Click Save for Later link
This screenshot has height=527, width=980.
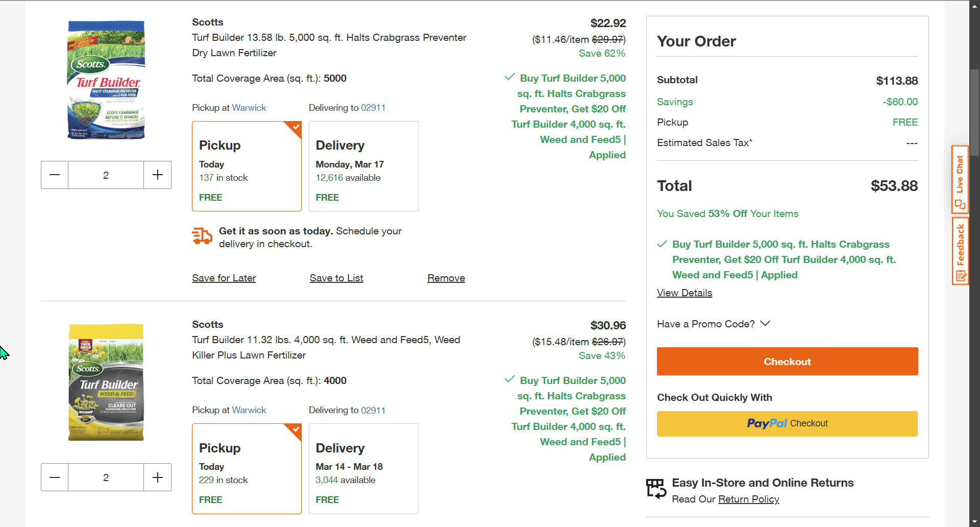224,278
